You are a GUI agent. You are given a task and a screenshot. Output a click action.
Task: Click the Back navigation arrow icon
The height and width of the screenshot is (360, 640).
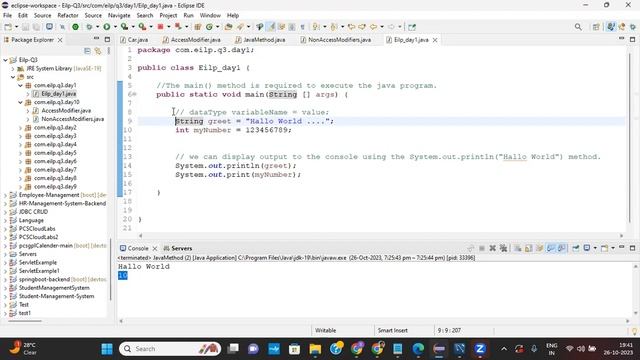click(373, 27)
